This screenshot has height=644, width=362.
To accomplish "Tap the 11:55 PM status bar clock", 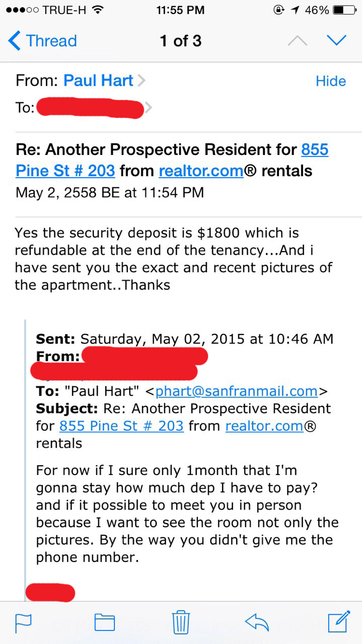I will [181, 10].
